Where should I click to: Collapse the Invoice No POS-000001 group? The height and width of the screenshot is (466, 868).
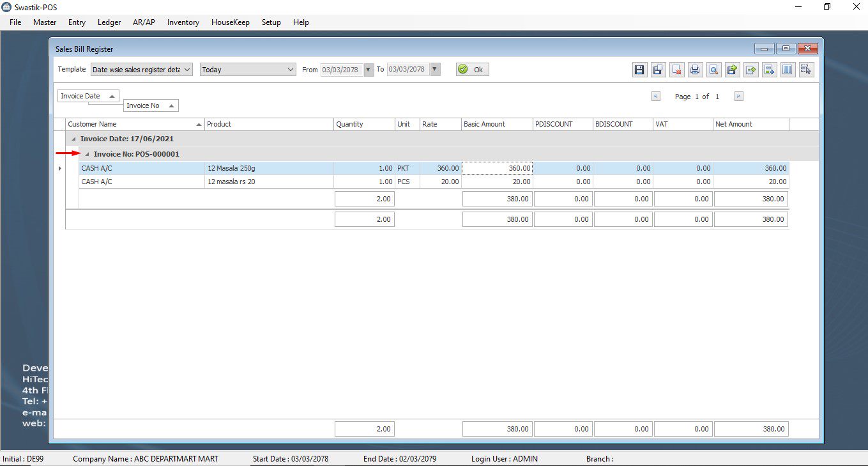coord(87,154)
